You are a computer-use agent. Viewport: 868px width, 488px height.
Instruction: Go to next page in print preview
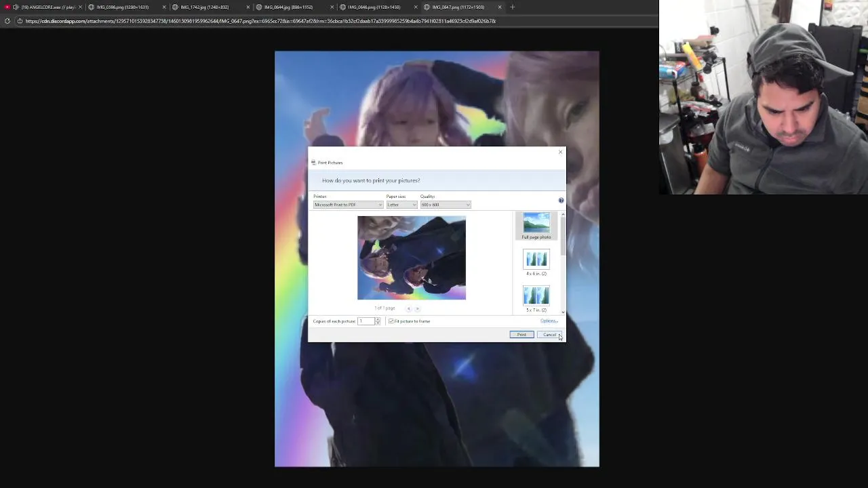click(x=417, y=308)
